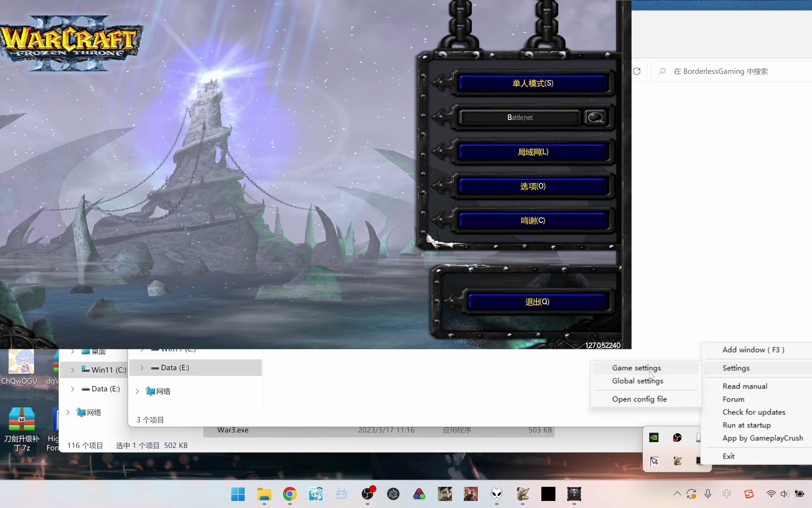Open the volume speaker tray icon

tap(784, 494)
